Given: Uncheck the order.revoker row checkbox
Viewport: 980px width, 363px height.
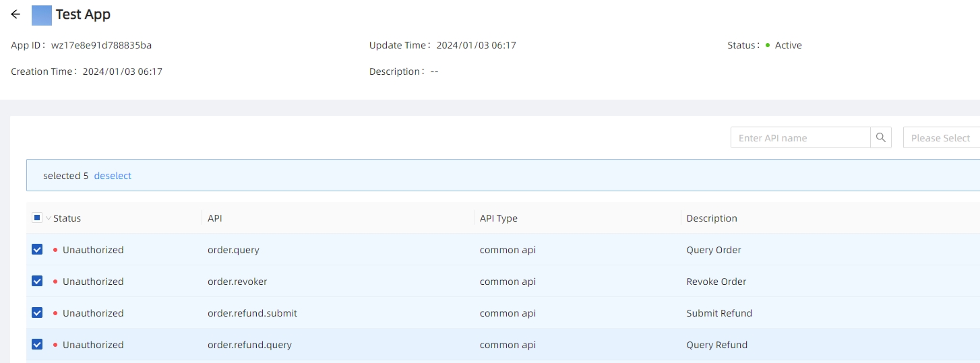Looking at the screenshot, I should 37,281.
